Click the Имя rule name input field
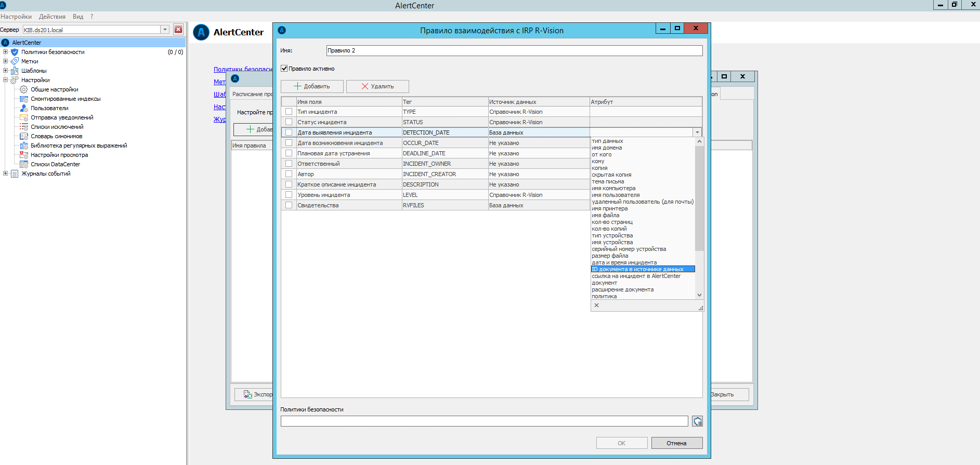This screenshot has width=980, height=465. 514,50
